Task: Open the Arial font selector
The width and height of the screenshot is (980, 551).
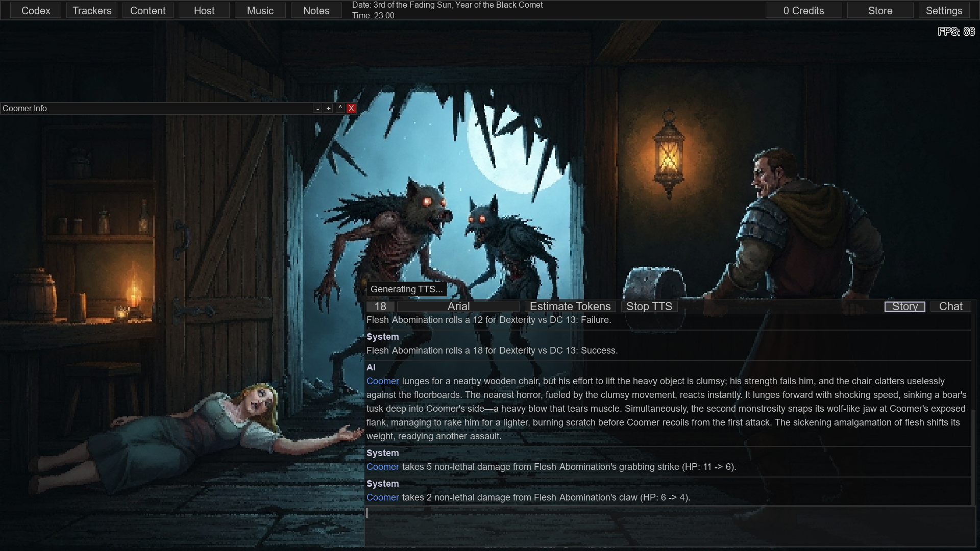Action: click(x=458, y=307)
